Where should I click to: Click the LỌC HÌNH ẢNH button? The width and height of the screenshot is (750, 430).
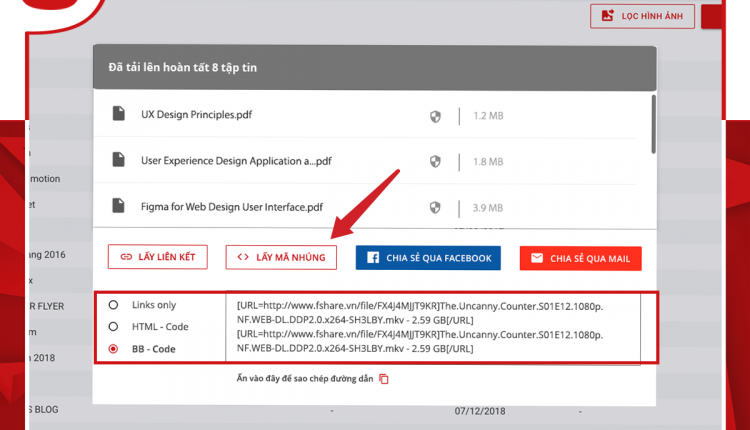(x=642, y=16)
